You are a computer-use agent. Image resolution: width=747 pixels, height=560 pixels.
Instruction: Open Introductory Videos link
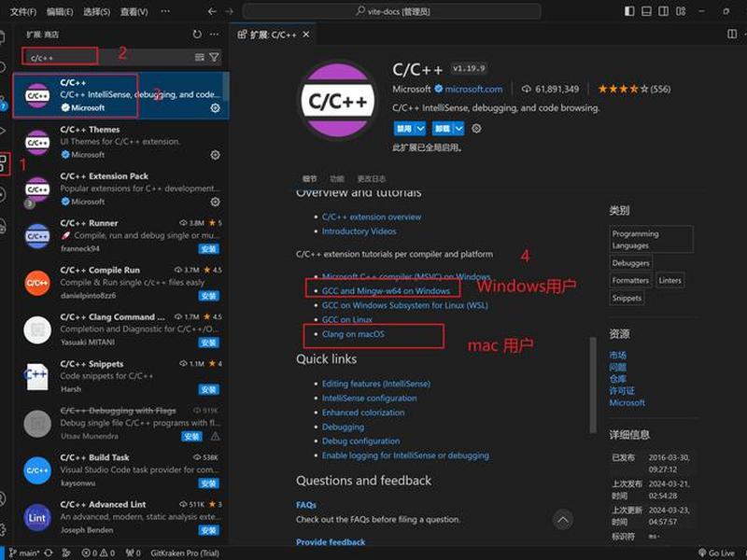click(x=359, y=231)
